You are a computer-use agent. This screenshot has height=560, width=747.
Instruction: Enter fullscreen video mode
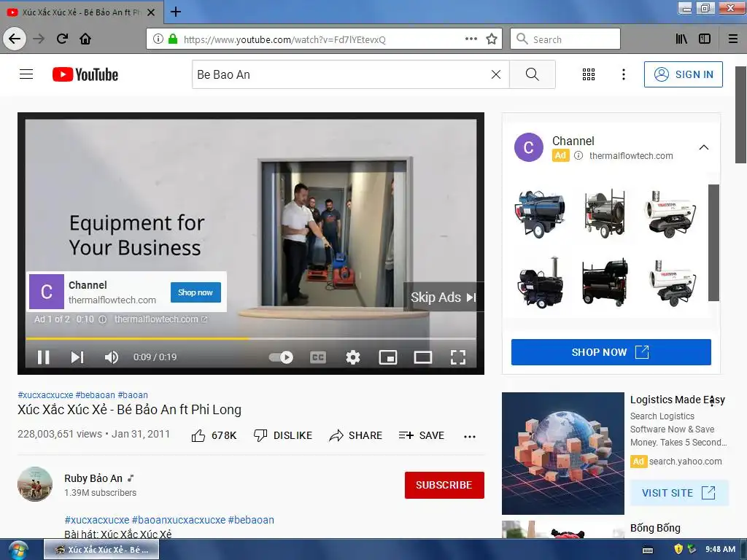pos(458,357)
